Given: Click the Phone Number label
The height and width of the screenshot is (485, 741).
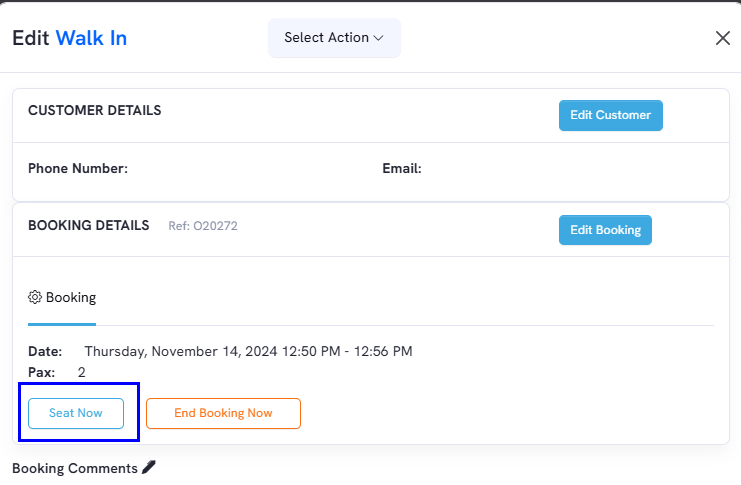Looking at the screenshot, I should coord(78,168).
